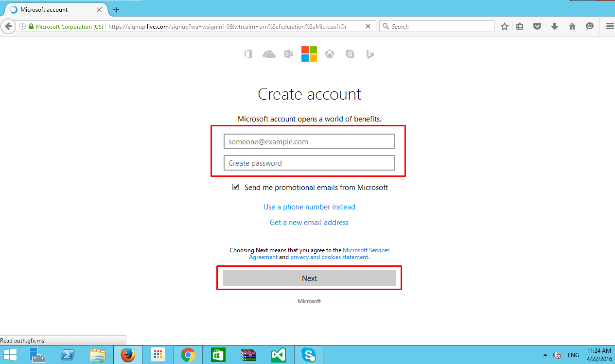
Task: Launch Google Chrome from taskbar
Action: click(188, 355)
